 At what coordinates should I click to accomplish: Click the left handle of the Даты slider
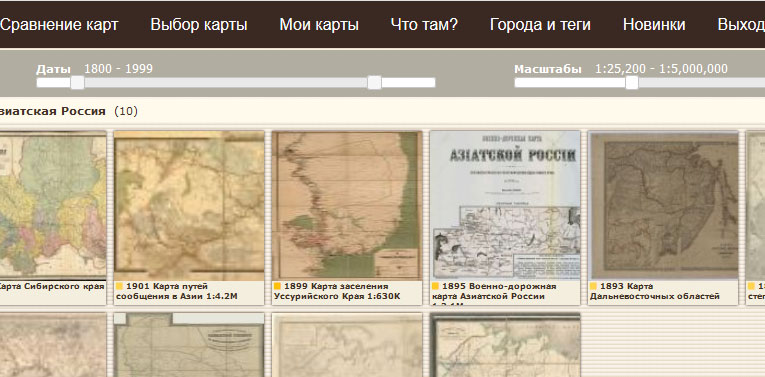pos(77,82)
